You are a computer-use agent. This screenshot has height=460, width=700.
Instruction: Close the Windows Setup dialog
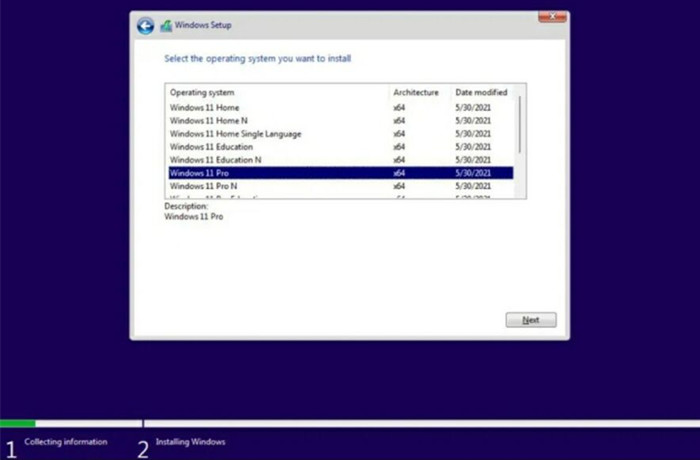(x=552, y=17)
